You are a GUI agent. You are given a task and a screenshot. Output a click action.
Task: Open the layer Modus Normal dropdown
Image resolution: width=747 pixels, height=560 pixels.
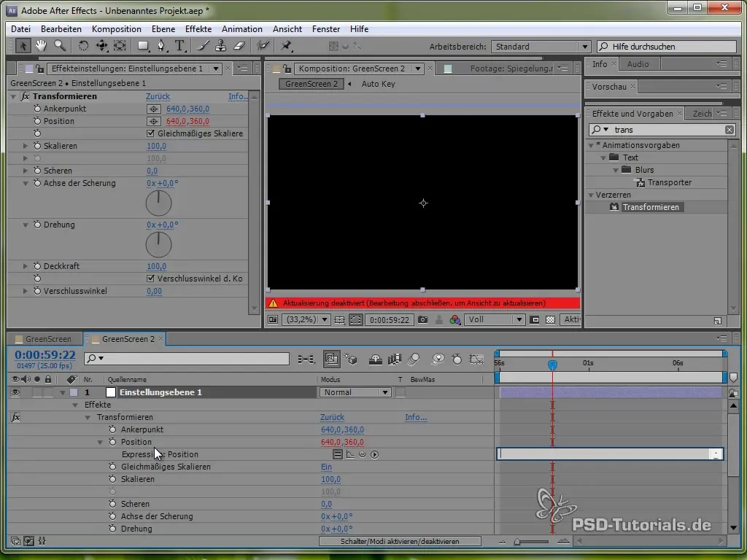pos(355,392)
